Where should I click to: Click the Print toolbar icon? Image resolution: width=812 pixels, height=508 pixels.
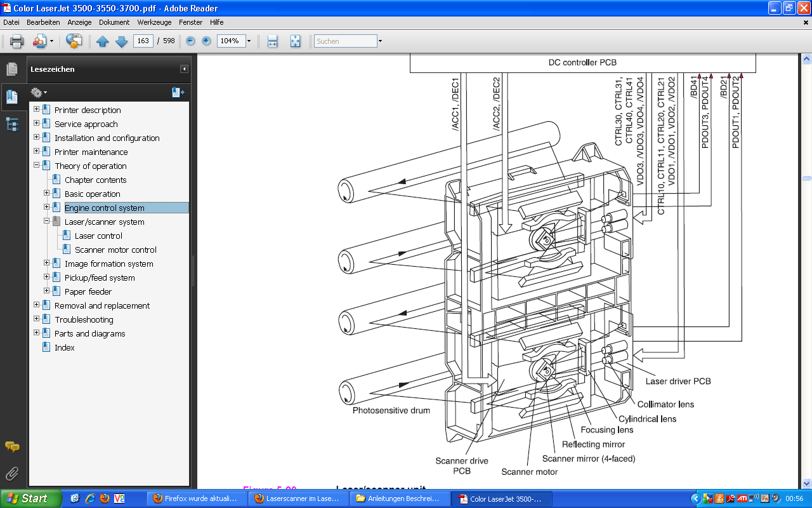[x=16, y=41]
